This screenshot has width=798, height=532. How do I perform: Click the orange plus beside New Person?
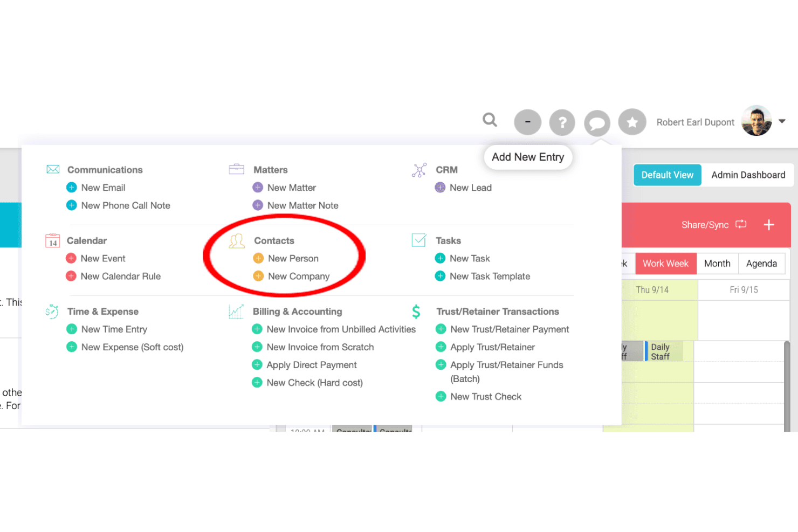click(x=258, y=258)
